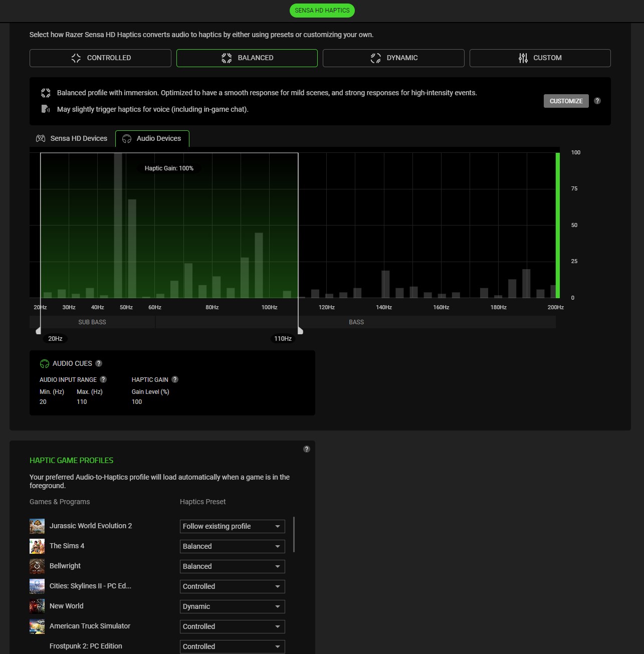The height and width of the screenshot is (654, 644).
Task: Open American Truck Simulator haptics preset dropdown
Action: click(x=233, y=626)
